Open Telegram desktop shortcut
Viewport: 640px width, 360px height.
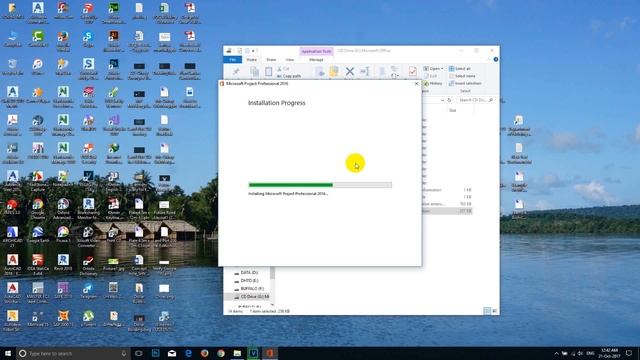pos(88,291)
